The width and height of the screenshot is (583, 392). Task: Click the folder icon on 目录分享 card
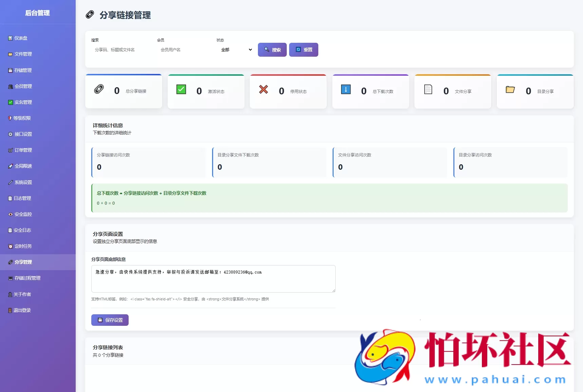[510, 89]
